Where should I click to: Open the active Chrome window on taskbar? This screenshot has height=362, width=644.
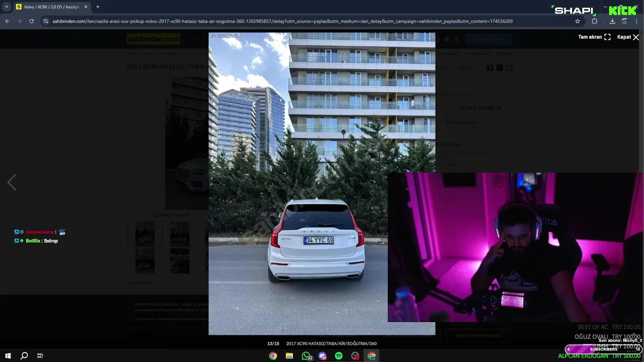point(372,356)
